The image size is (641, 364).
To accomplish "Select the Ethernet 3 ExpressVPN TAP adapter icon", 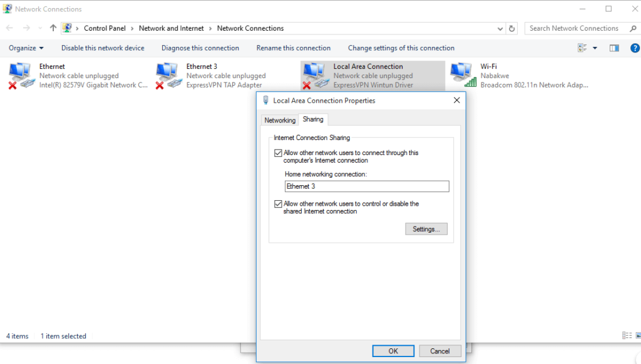I will pyautogui.click(x=167, y=75).
